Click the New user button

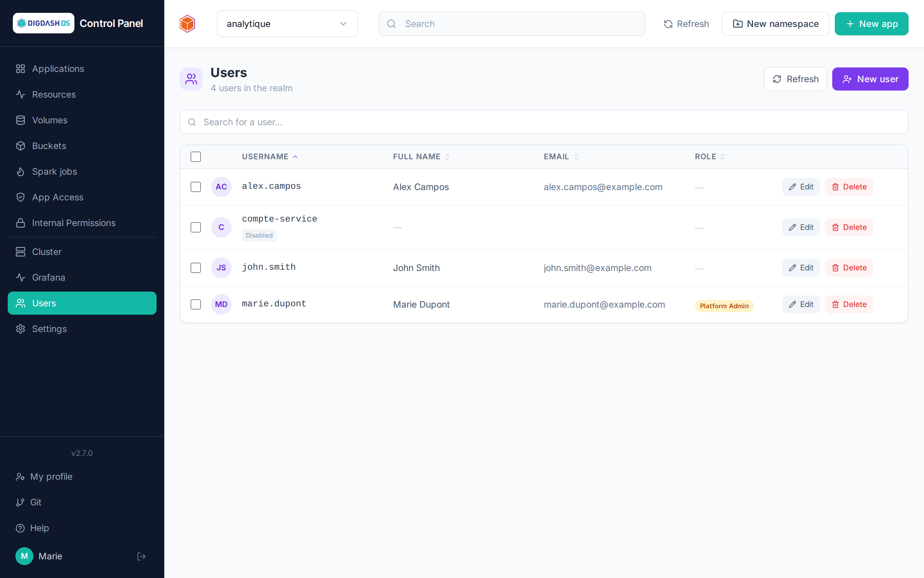pos(870,79)
